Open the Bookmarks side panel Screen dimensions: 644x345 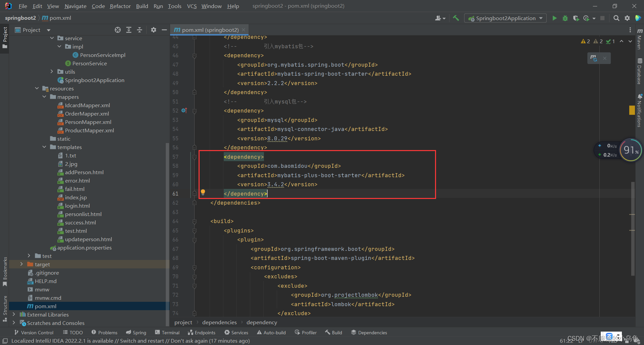pos(5,271)
